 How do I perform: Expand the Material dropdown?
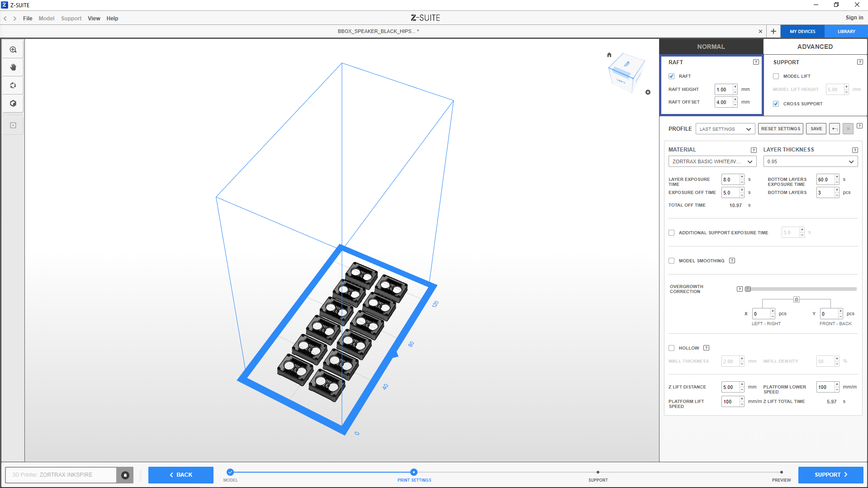pyautogui.click(x=712, y=161)
